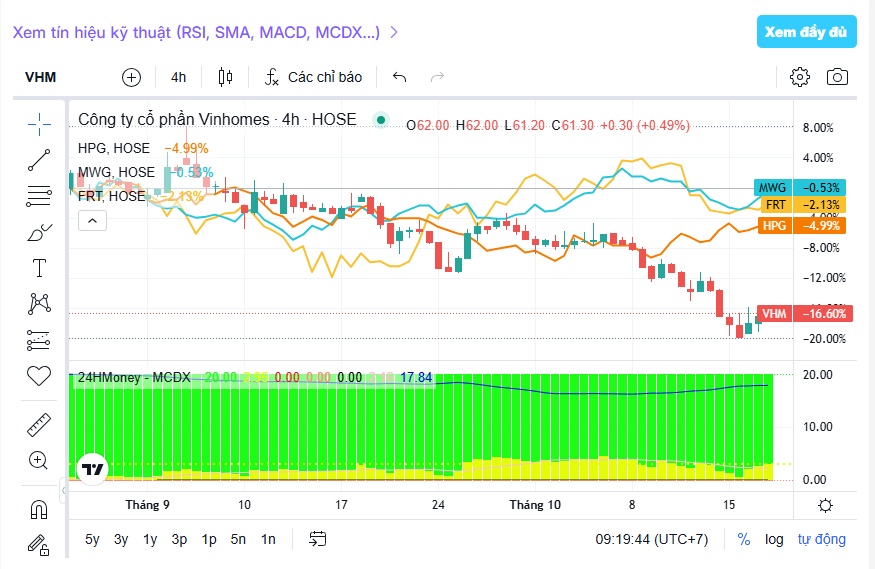Click the MWG price scale label
The width and height of the screenshot is (875, 569).
800,187
